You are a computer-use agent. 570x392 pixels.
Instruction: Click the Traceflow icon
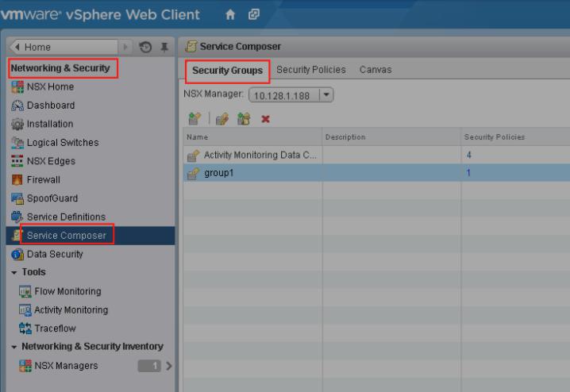click(25, 329)
